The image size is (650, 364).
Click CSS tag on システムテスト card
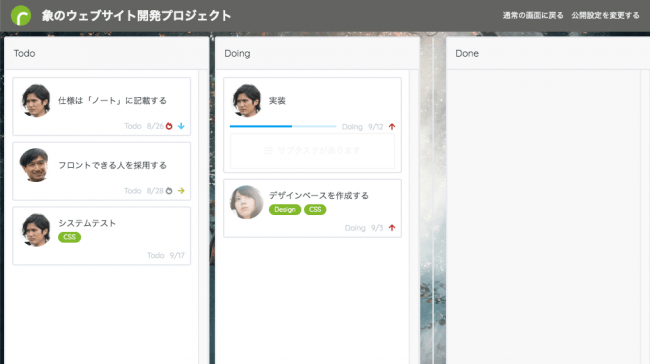(x=70, y=237)
